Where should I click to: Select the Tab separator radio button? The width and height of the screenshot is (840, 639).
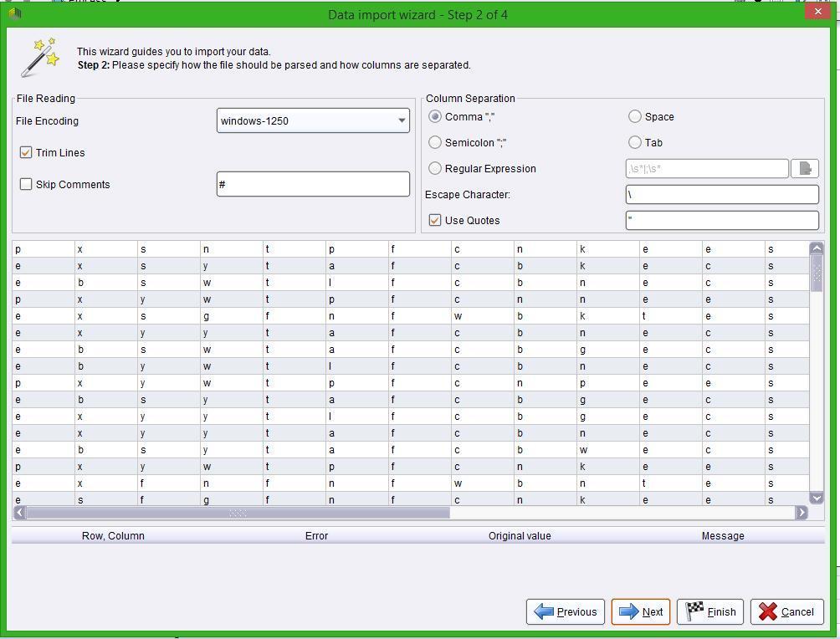pos(635,142)
